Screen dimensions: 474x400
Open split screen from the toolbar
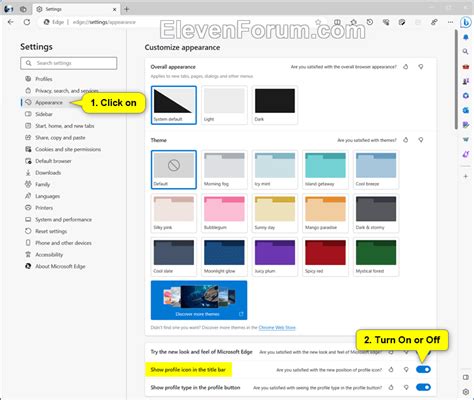click(x=337, y=22)
